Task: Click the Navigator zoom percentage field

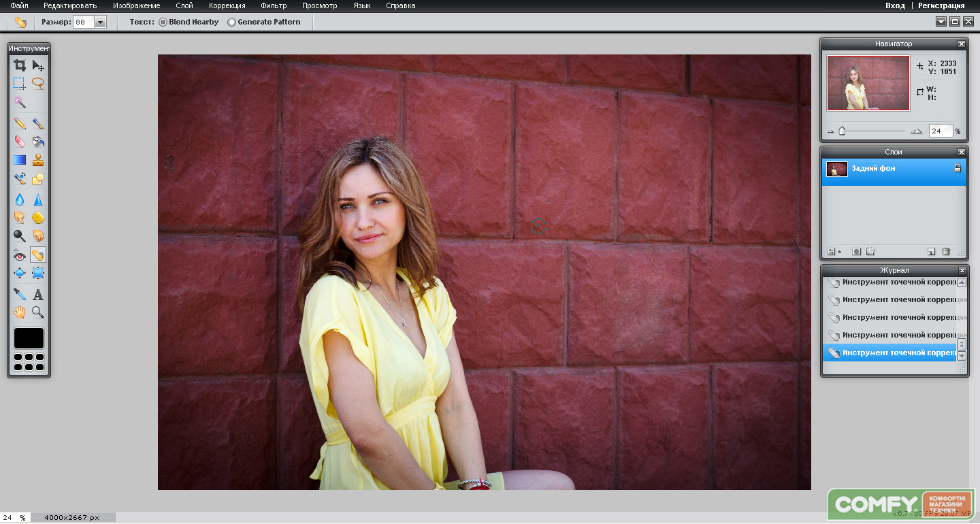Action: pyautogui.click(x=941, y=131)
